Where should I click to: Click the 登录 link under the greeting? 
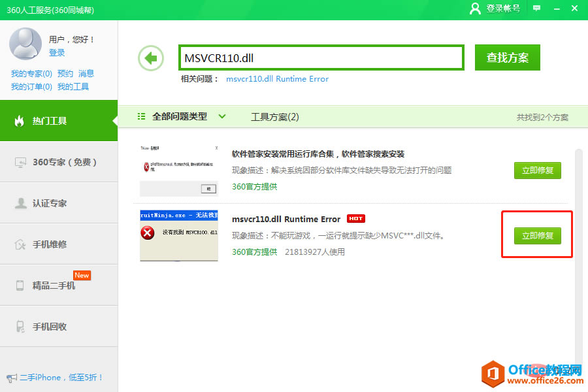pos(57,53)
